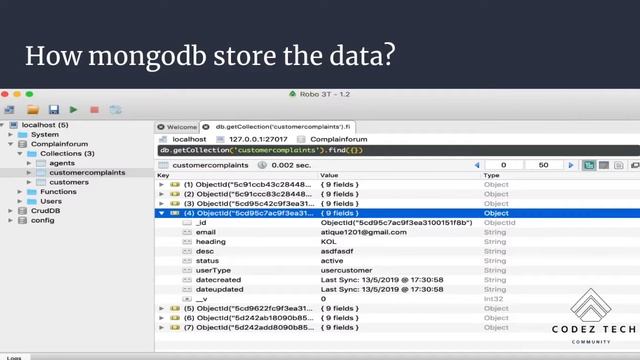This screenshot has height=360, width=640.
Task: Collapse the Complainforum database arrow
Action: tap(11, 144)
